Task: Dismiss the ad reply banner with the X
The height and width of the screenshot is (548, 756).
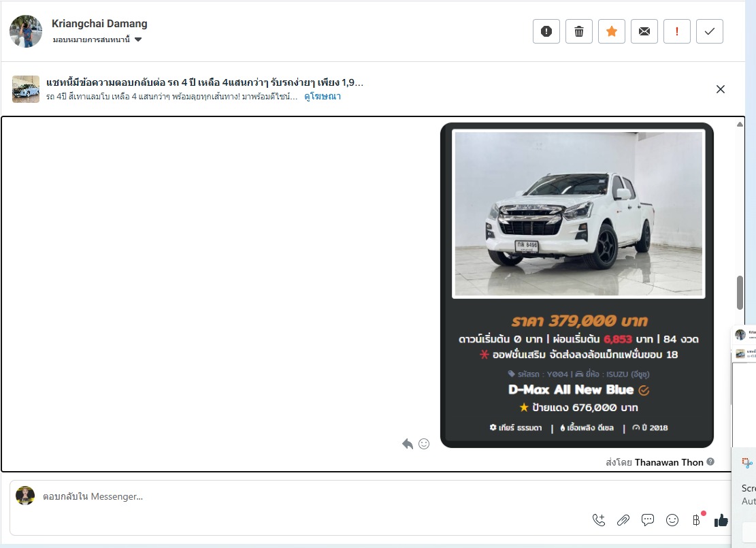Action: click(x=721, y=89)
